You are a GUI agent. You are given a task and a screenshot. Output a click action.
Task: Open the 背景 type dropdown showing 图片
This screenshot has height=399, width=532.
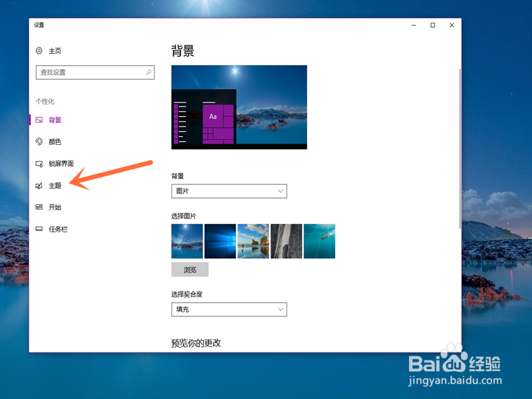(x=229, y=191)
